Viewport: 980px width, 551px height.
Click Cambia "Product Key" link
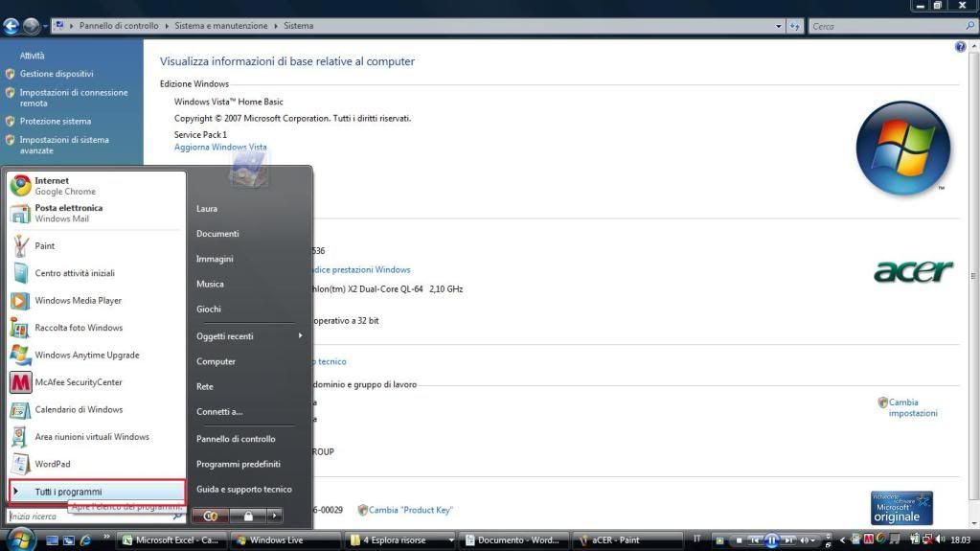(x=411, y=510)
